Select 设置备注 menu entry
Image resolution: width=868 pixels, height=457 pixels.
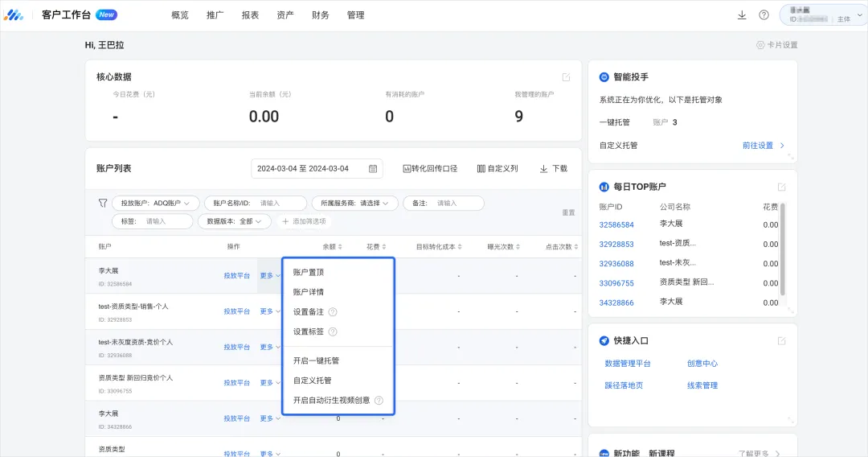point(309,312)
